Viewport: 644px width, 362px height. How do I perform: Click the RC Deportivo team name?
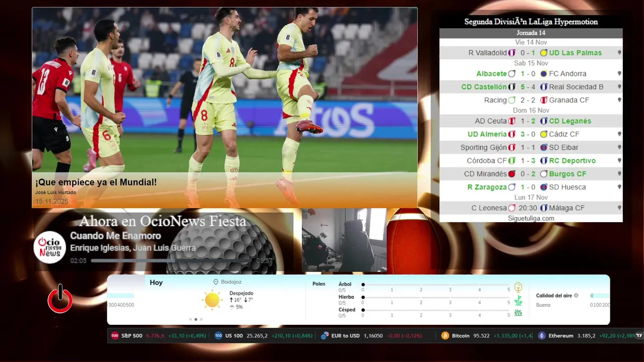coord(572,161)
